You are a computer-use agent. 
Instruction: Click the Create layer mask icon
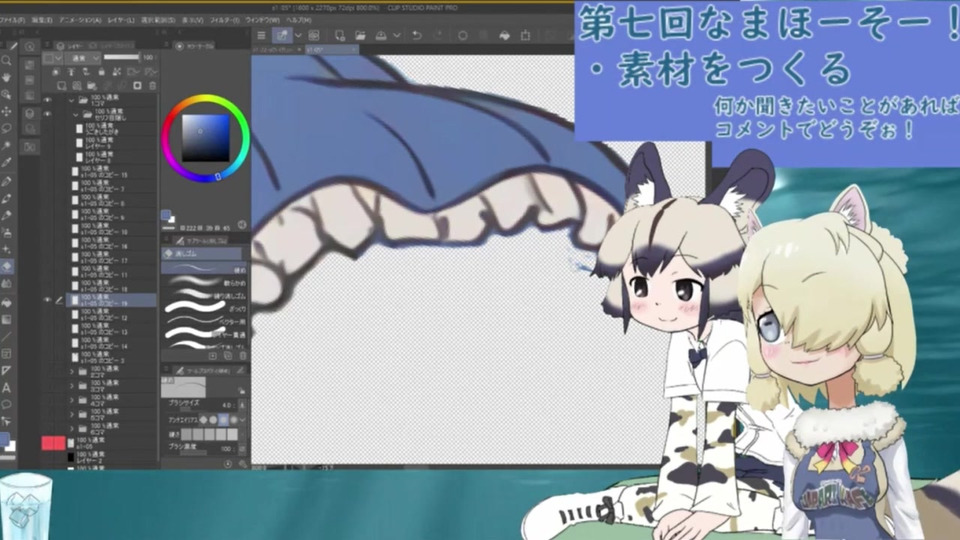137,86
